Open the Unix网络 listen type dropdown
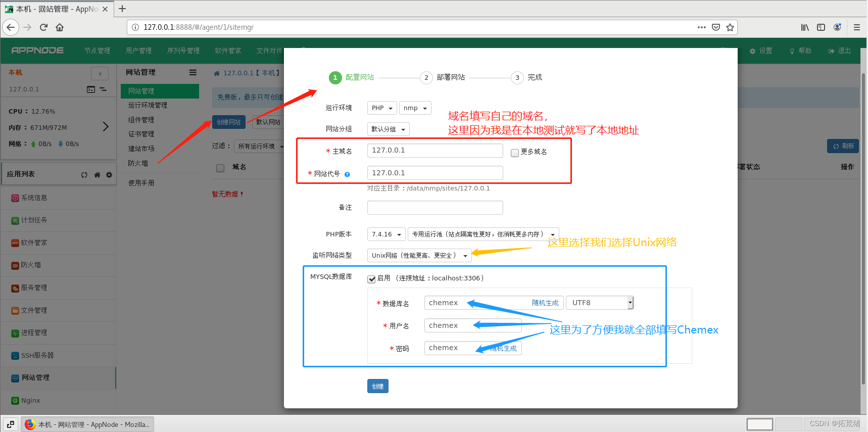868x432 pixels. [419, 256]
